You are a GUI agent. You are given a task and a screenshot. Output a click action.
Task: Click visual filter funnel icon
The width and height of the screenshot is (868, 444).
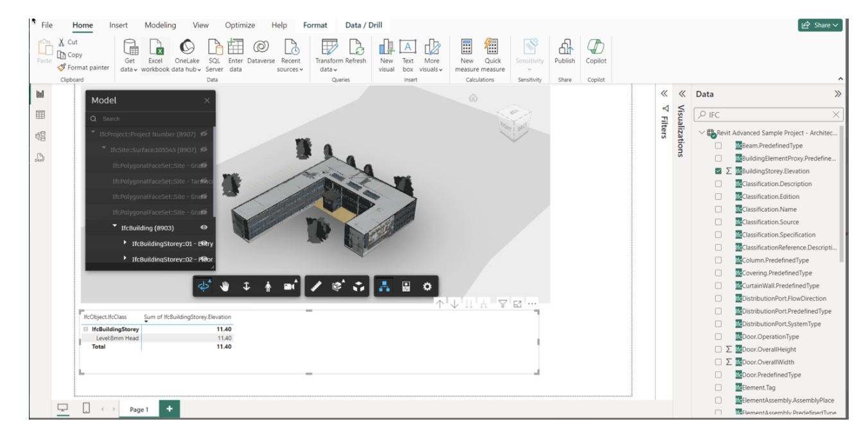pyautogui.click(x=502, y=304)
